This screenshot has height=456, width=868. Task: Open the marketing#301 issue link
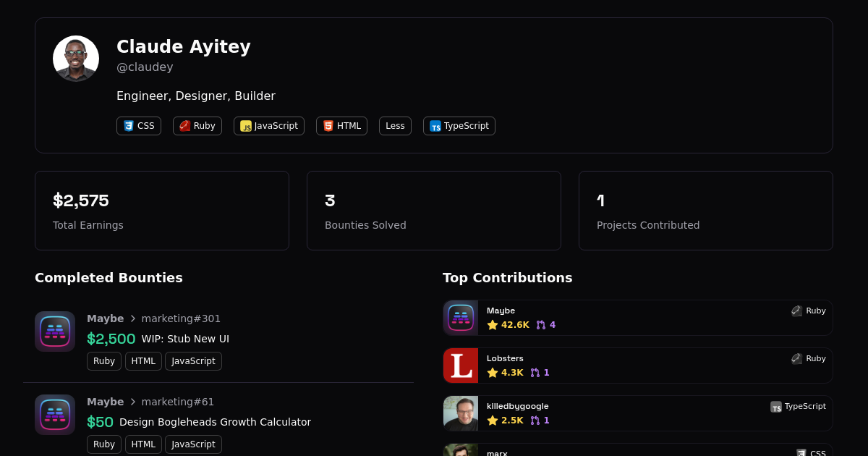click(x=181, y=318)
